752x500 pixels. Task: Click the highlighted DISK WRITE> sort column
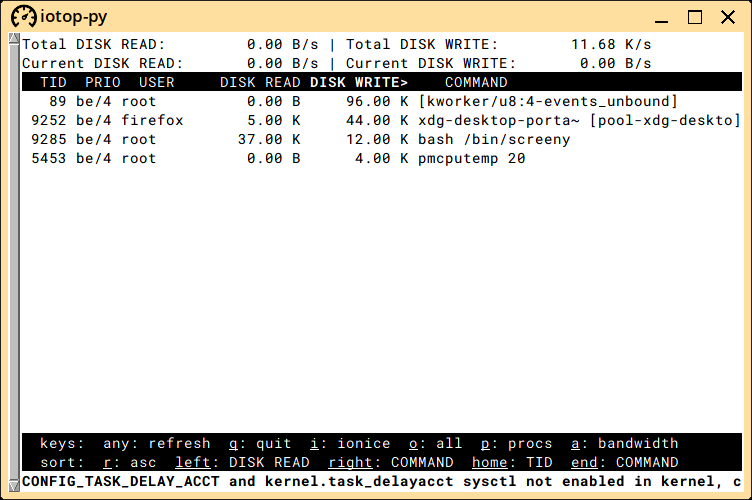(x=359, y=82)
